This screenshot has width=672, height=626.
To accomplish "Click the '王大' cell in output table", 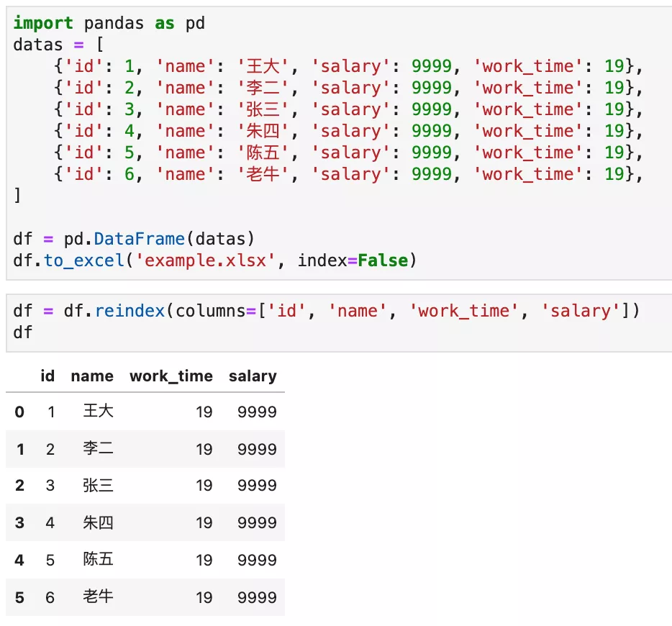I will point(98,411).
